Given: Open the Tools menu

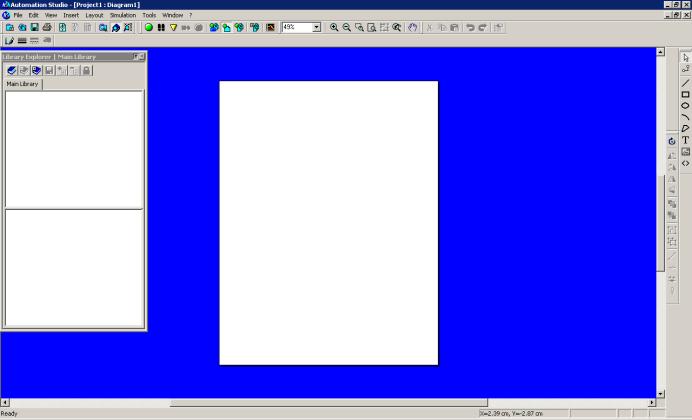Looking at the screenshot, I should coord(149,15).
